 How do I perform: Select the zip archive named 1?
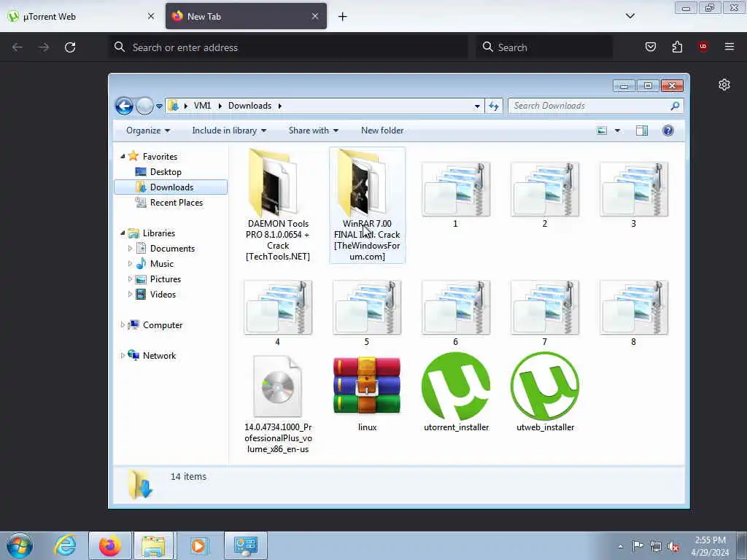(x=455, y=195)
